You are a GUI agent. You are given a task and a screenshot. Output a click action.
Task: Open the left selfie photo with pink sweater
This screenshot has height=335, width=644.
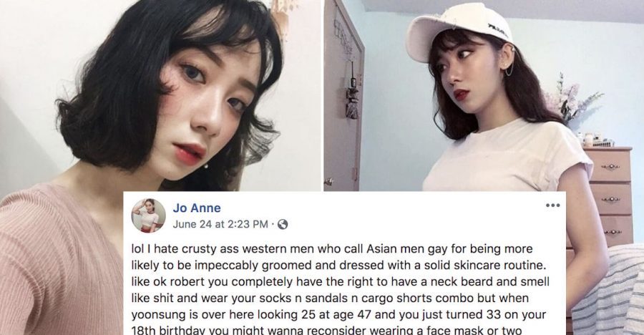160,95
